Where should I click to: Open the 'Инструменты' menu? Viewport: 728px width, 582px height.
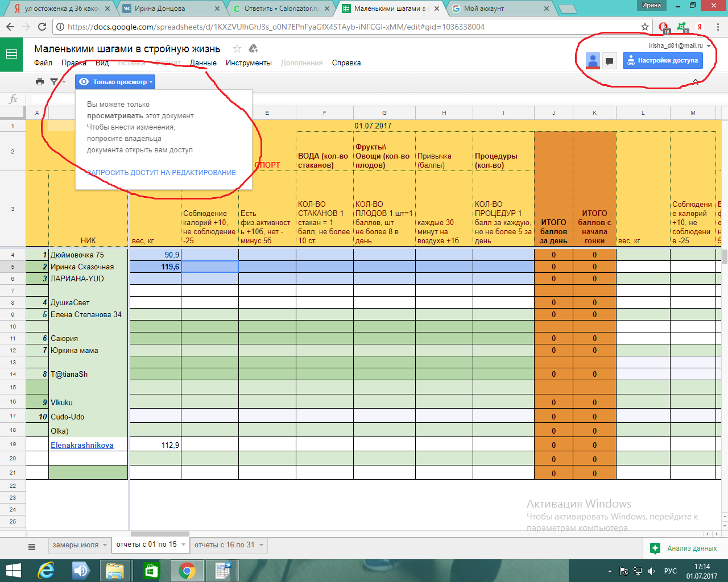[x=249, y=63]
